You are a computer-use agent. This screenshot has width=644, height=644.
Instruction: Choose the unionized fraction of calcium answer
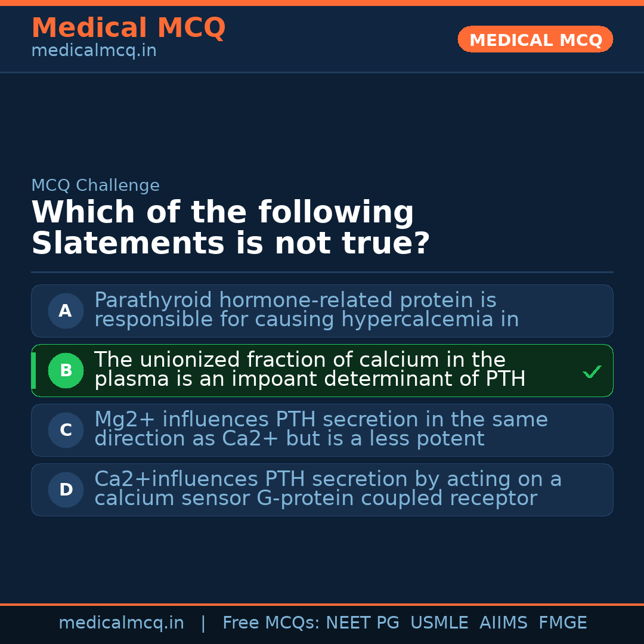coord(309,370)
